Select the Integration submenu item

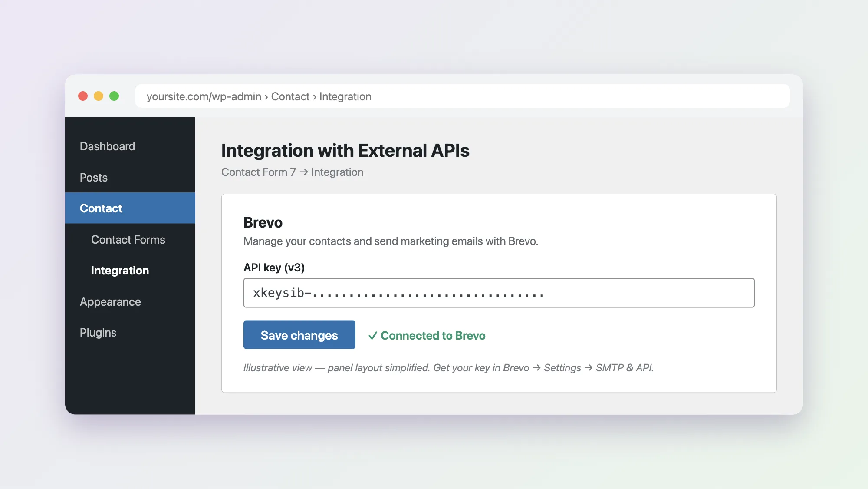(x=120, y=271)
